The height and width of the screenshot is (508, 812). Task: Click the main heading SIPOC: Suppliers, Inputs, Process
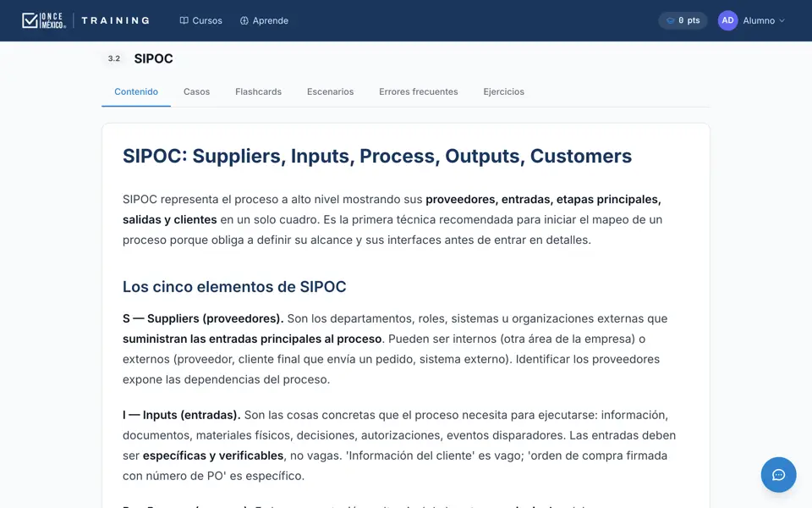(377, 156)
